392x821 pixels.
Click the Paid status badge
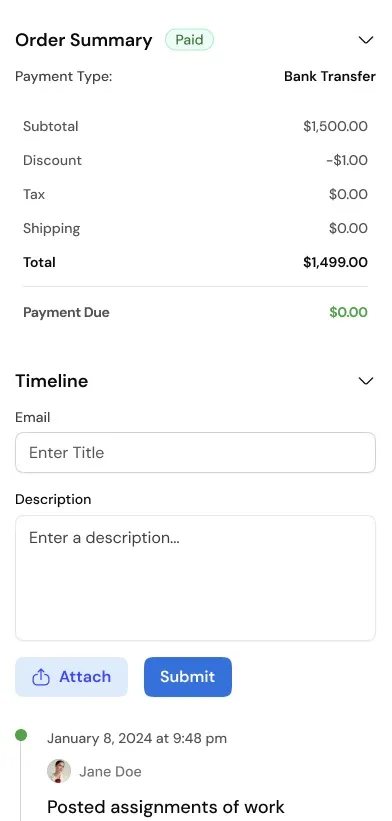tap(189, 40)
